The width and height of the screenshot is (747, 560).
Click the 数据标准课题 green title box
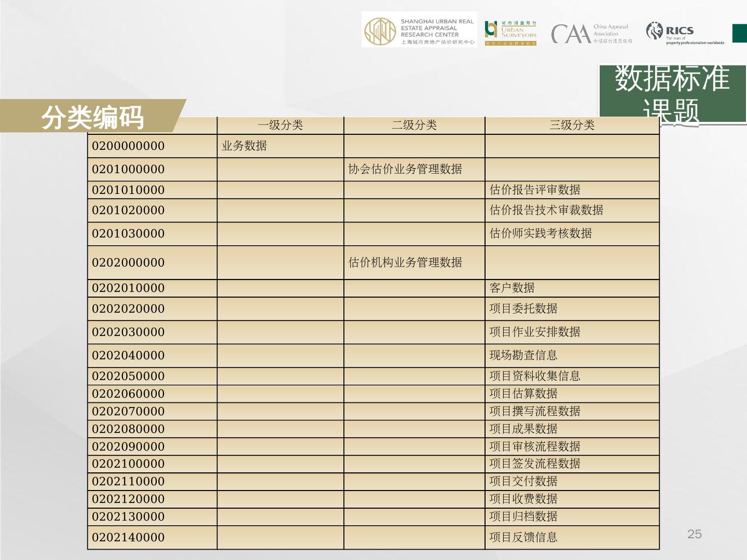[x=672, y=94]
